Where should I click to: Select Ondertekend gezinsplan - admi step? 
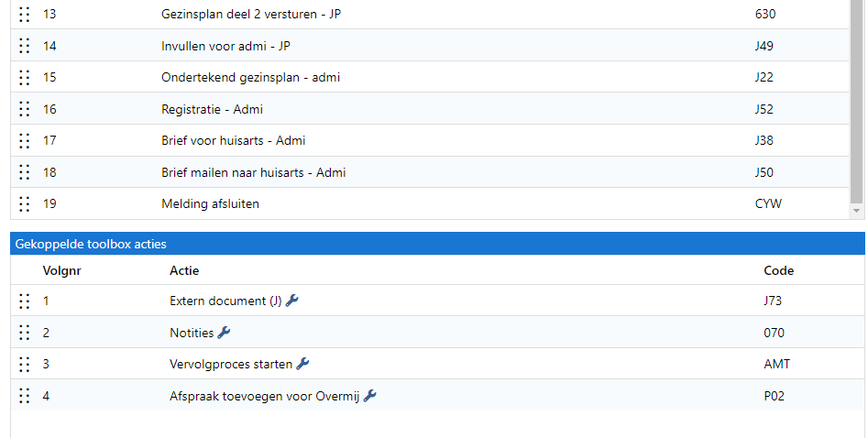pyautogui.click(x=250, y=78)
